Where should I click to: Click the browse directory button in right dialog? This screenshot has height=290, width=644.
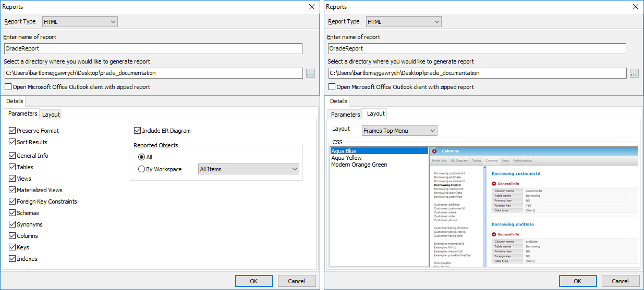pyautogui.click(x=634, y=73)
